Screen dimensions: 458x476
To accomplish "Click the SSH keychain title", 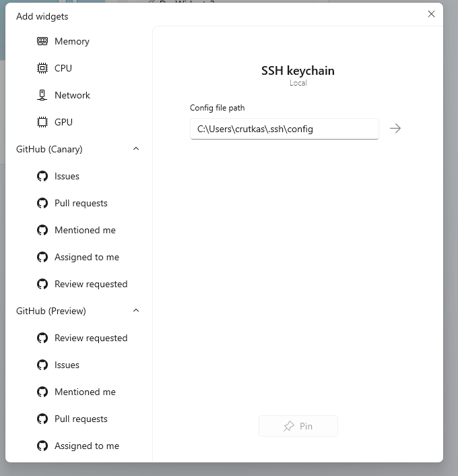I will click(x=298, y=71).
